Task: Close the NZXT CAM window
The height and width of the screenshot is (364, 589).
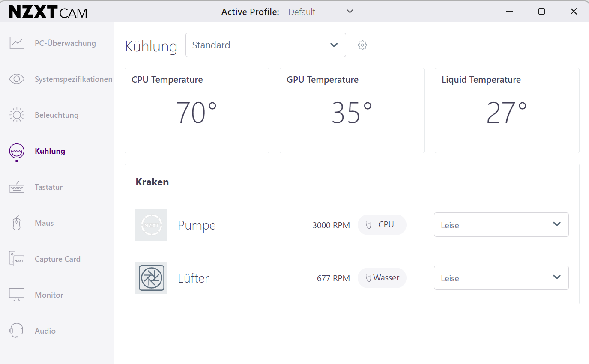Action: [574, 12]
